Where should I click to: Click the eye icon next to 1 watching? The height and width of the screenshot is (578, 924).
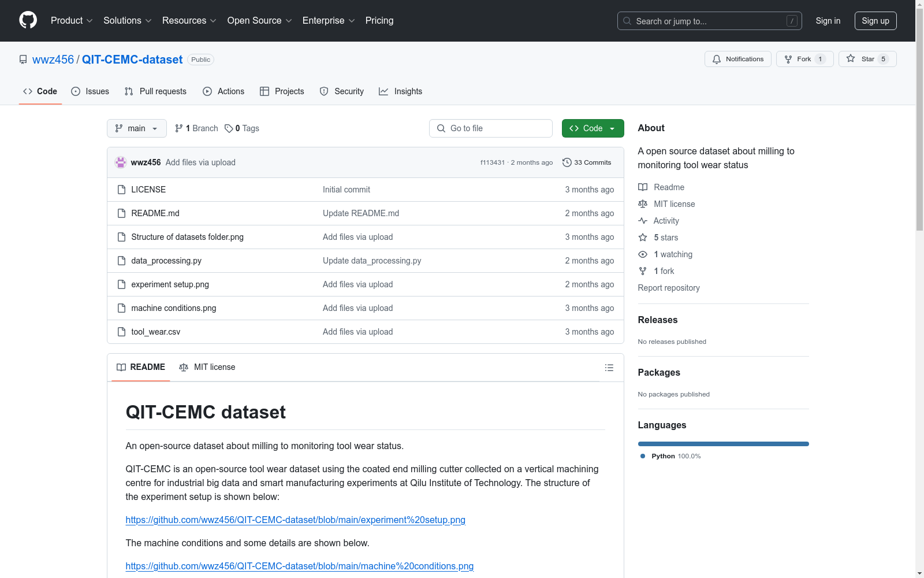643,254
